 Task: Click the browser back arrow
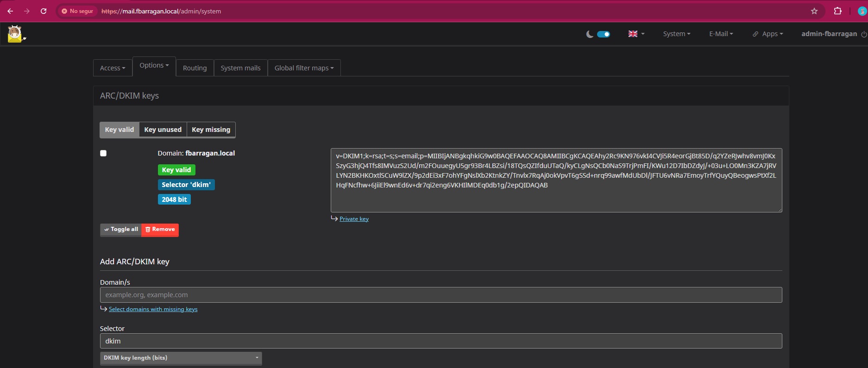pos(10,11)
